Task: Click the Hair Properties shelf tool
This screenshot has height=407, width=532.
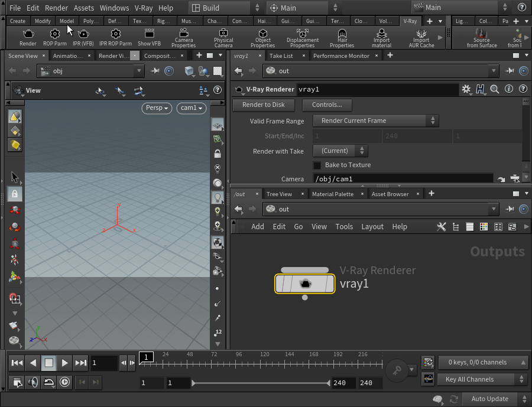Action: [x=342, y=38]
